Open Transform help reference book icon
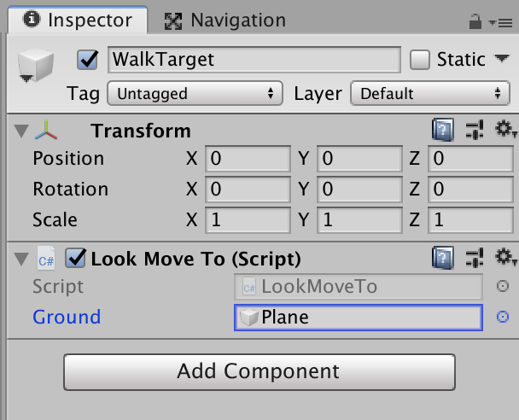Viewport: 519px width, 420px height. coord(443,130)
